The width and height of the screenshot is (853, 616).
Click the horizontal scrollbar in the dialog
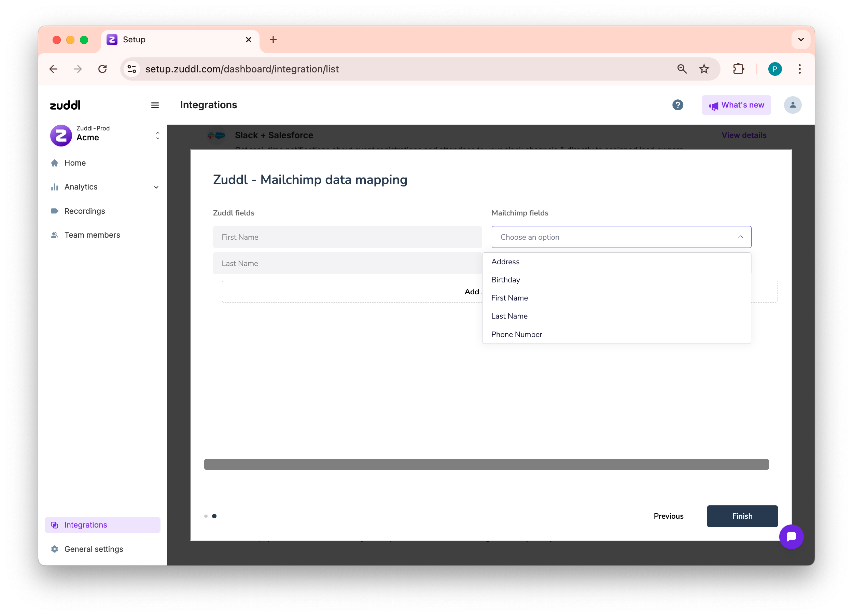(486, 464)
